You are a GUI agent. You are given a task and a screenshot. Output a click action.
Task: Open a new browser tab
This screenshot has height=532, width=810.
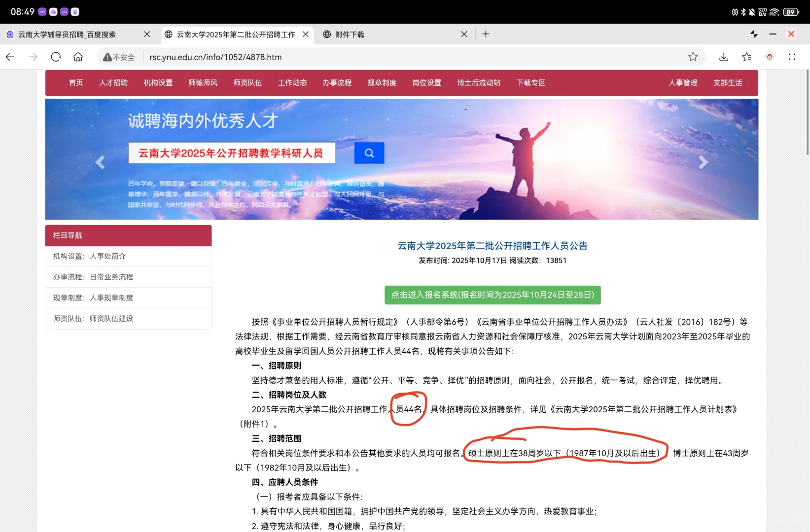[486, 34]
